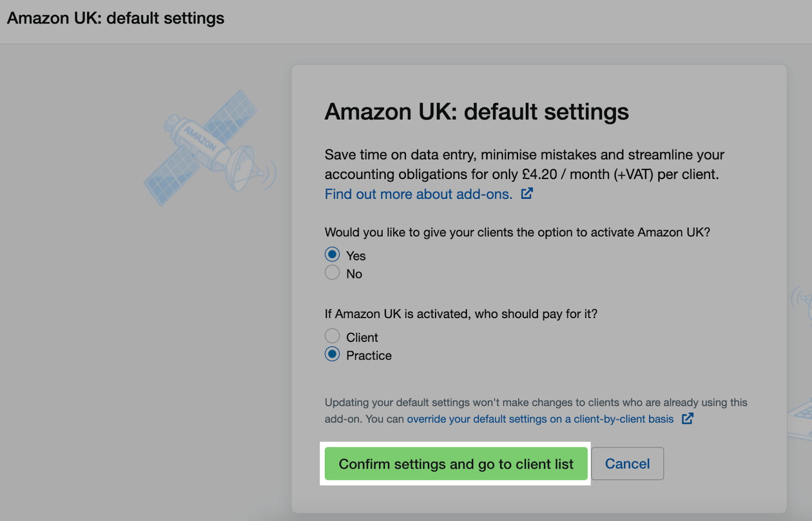Click the external-link icon beside "Find out more about add-ons"
This screenshot has width=812, height=521.
pos(527,193)
